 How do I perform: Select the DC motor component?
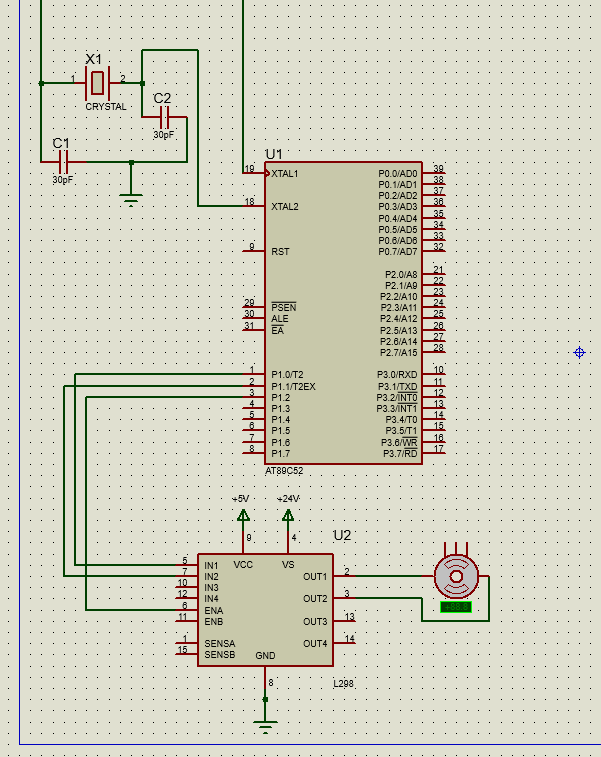tap(457, 575)
